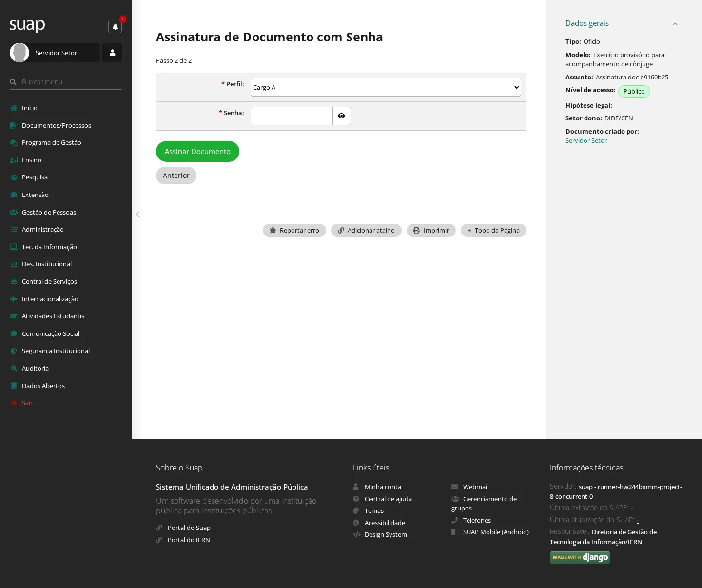Click the user profile icon button

[x=112, y=53]
